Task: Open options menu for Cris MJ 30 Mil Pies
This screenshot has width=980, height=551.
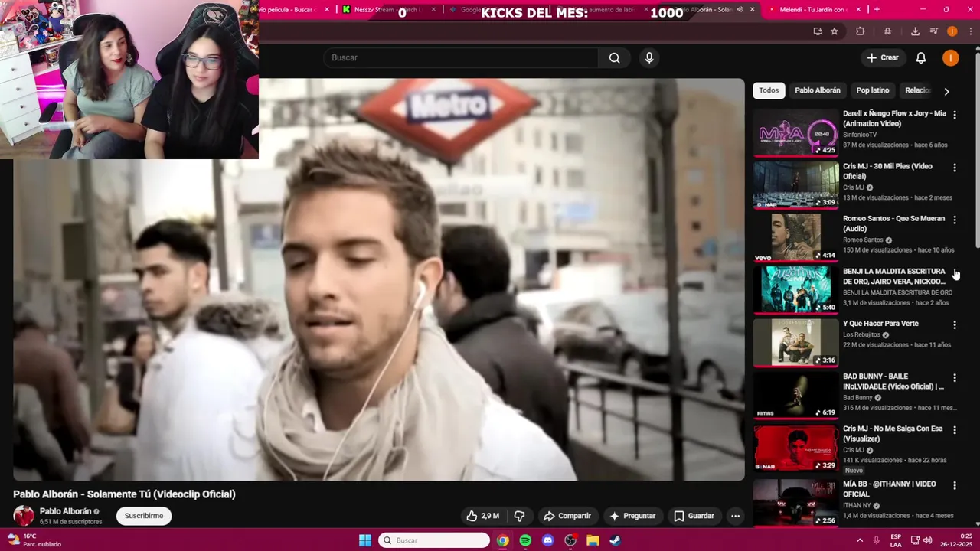Action: click(954, 167)
